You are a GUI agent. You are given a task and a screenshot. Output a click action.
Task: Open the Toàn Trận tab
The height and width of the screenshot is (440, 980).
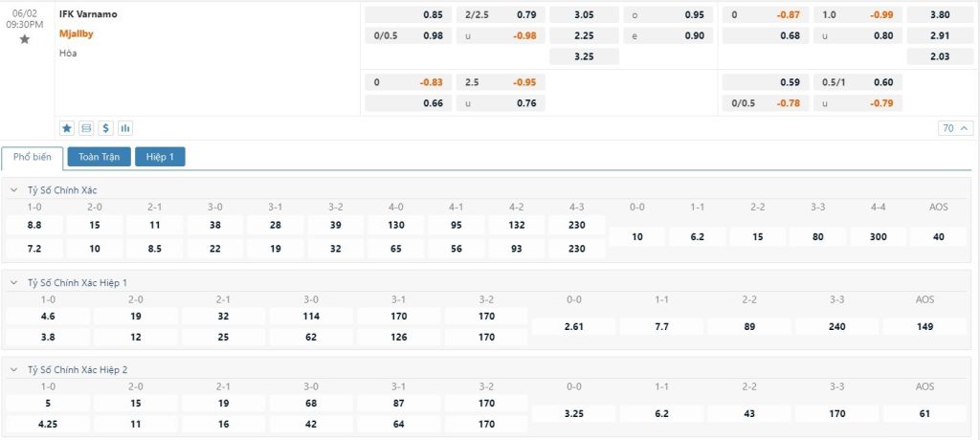pos(99,157)
